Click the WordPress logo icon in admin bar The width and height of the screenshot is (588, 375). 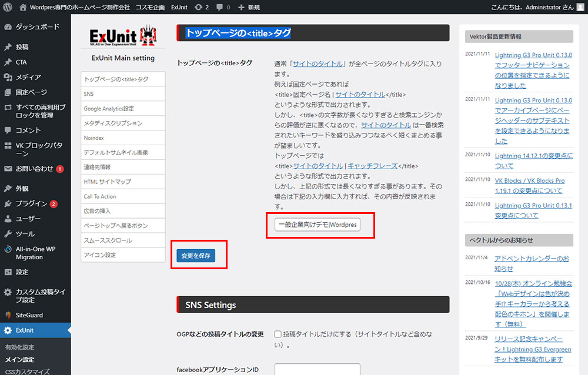point(7,7)
